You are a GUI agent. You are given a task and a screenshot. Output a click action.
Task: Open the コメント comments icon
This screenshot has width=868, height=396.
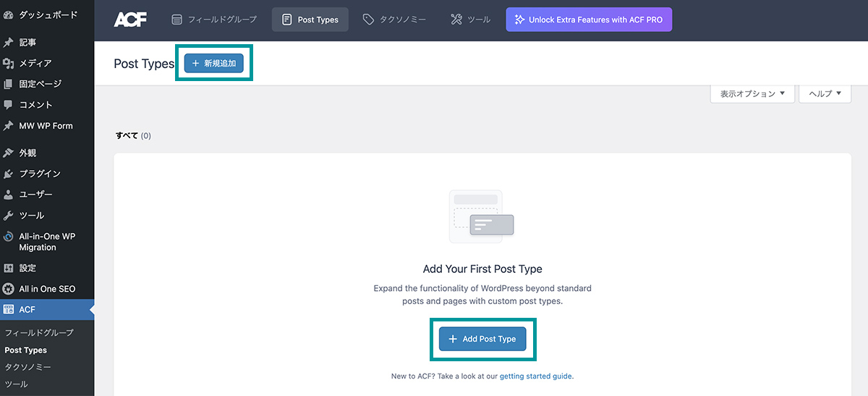coord(9,105)
